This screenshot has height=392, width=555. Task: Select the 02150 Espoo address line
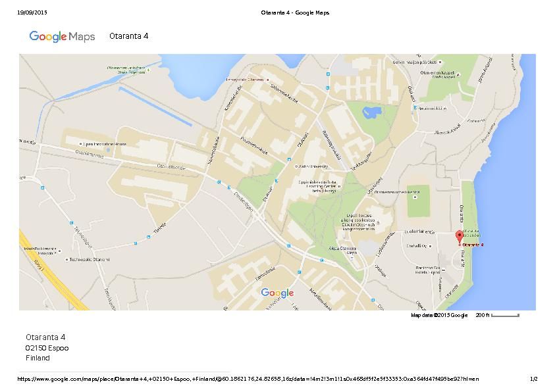tap(47, 348)
